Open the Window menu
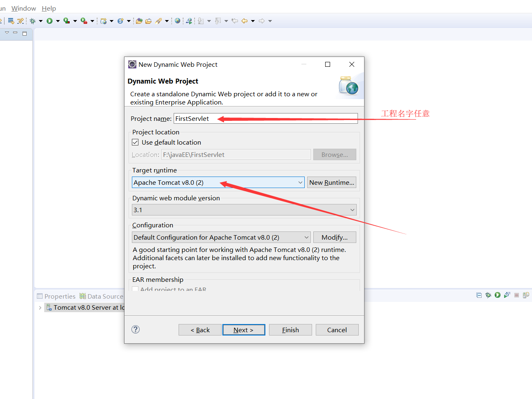 [x=24, y=8]
